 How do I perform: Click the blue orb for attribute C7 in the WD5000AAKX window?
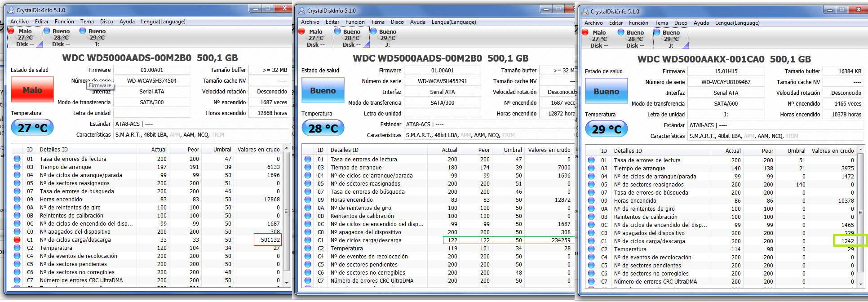point(591,282)
